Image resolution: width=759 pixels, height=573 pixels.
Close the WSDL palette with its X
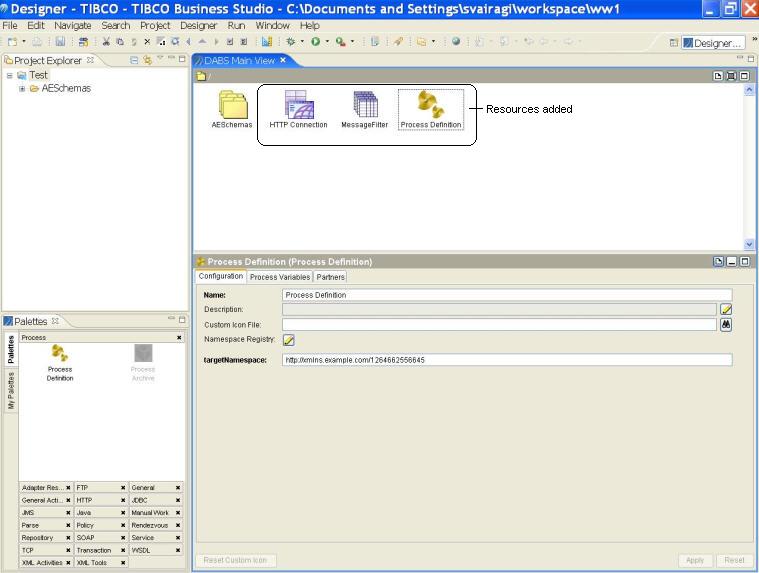pos(178,550)
